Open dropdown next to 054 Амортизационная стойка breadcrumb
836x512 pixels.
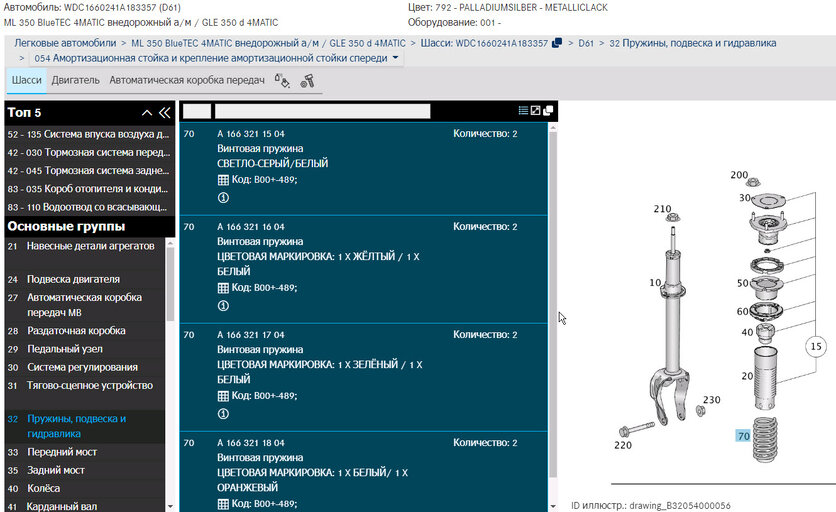pyautogui.click(x=395, y=58)
